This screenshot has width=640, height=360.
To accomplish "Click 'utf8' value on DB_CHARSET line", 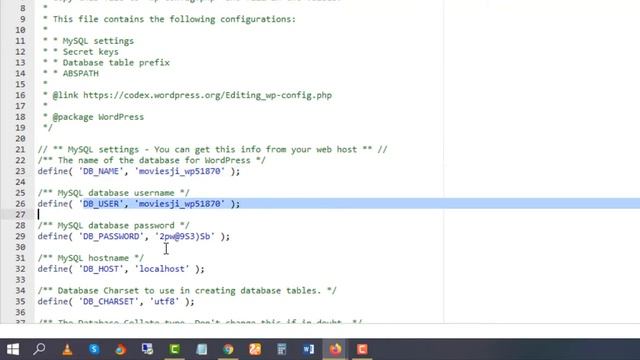I will click(164, 302).
